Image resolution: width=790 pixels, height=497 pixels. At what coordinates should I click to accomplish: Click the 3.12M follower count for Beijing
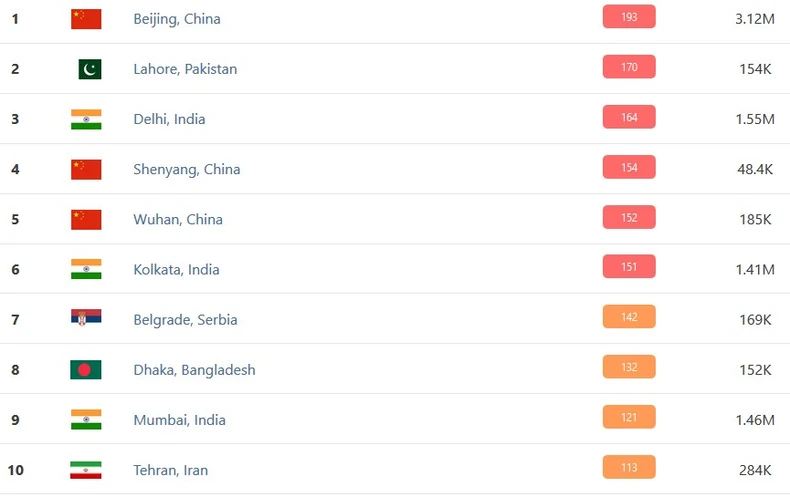coord(754,19)
